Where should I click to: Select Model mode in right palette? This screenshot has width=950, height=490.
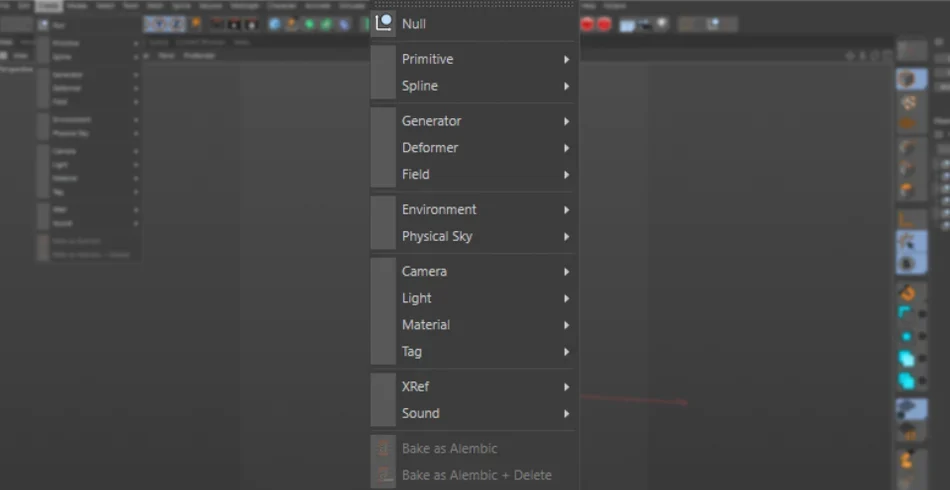907,79
